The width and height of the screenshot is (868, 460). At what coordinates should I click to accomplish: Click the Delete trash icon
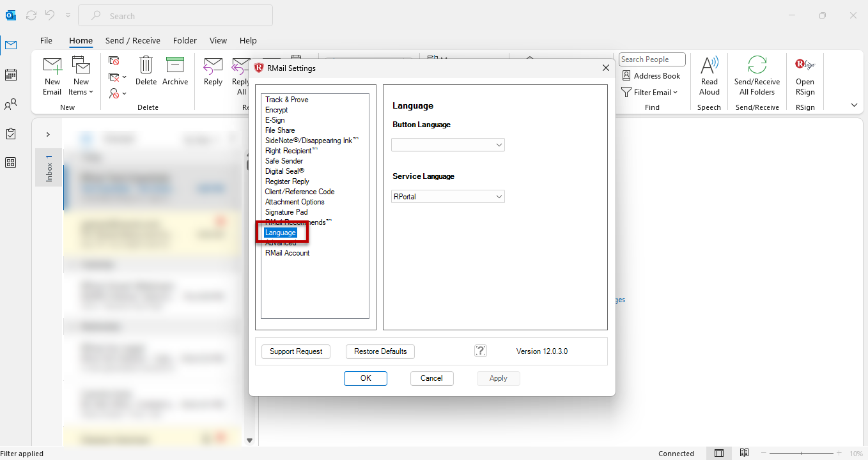(x=146, y=71)
